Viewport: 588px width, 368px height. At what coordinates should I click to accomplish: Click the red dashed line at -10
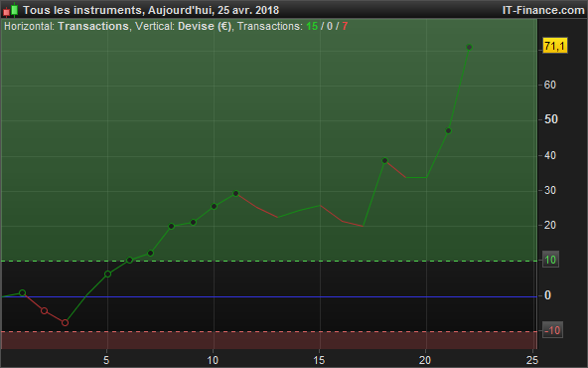tap(268, 331)
